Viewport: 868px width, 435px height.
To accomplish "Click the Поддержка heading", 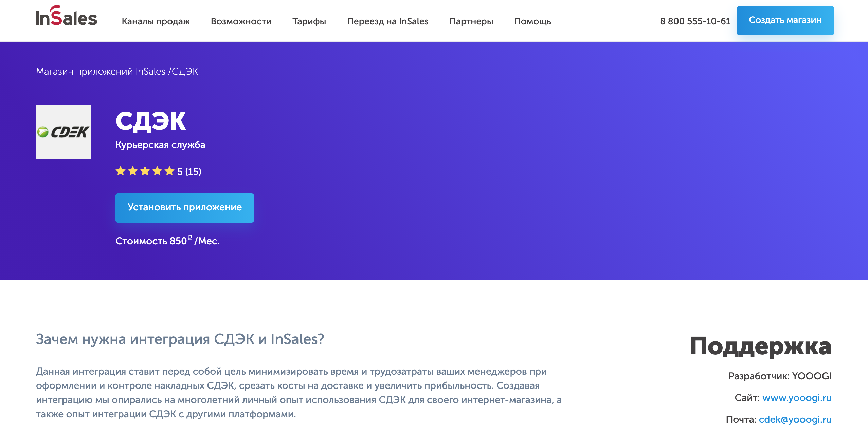I will pos(761,346).
